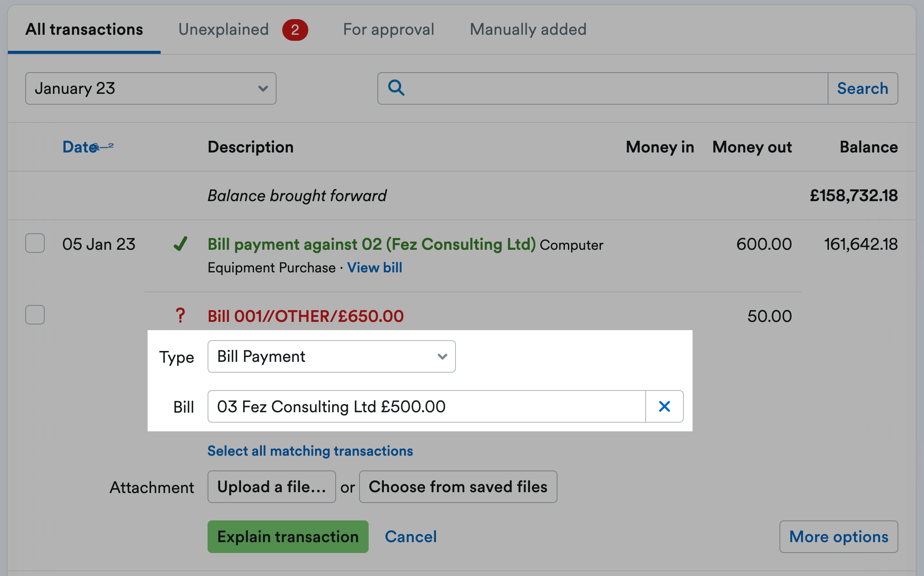The image size is (924, 576).
Task: Click the Explain transaction button
Action: [287, 536]
